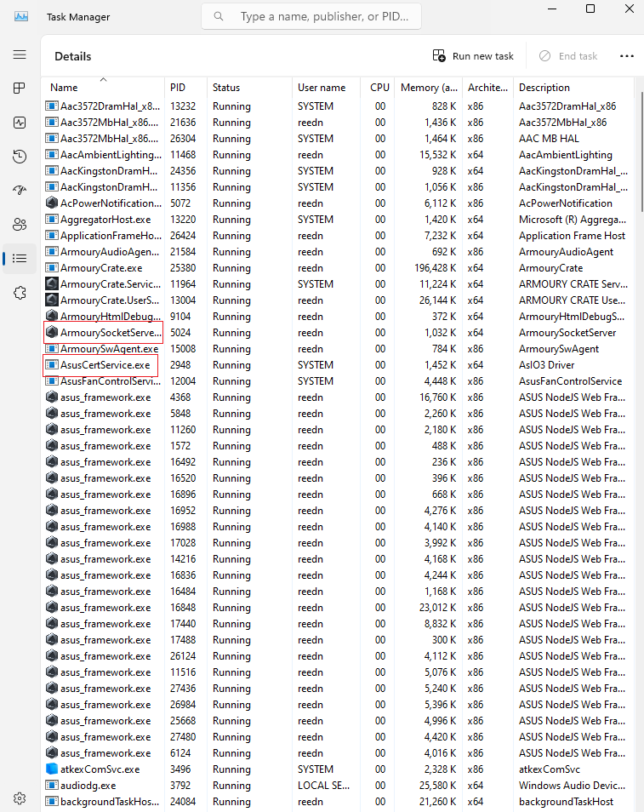Viewport: 644px width, 812px height.
Task: Select asus_framework.exe with PID 6124
Action: (x=105, y=753)
